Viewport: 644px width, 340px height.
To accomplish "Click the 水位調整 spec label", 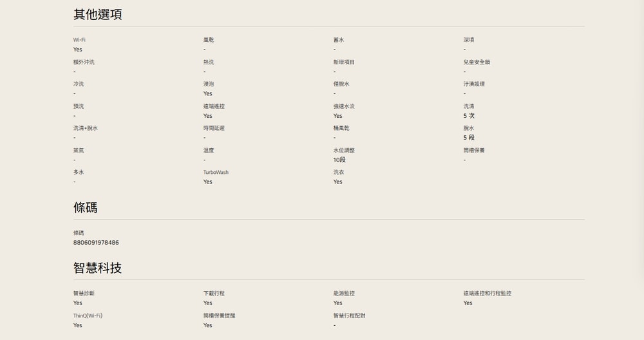I will (x=344, y=150).
